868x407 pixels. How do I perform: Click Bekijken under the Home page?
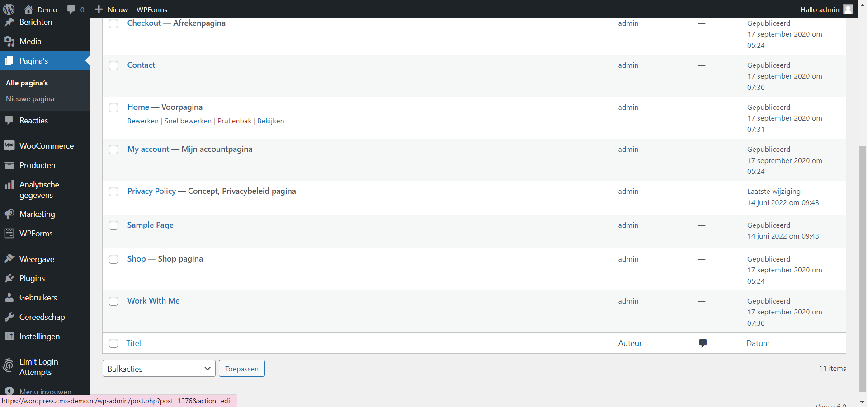[x=271, y=121]
